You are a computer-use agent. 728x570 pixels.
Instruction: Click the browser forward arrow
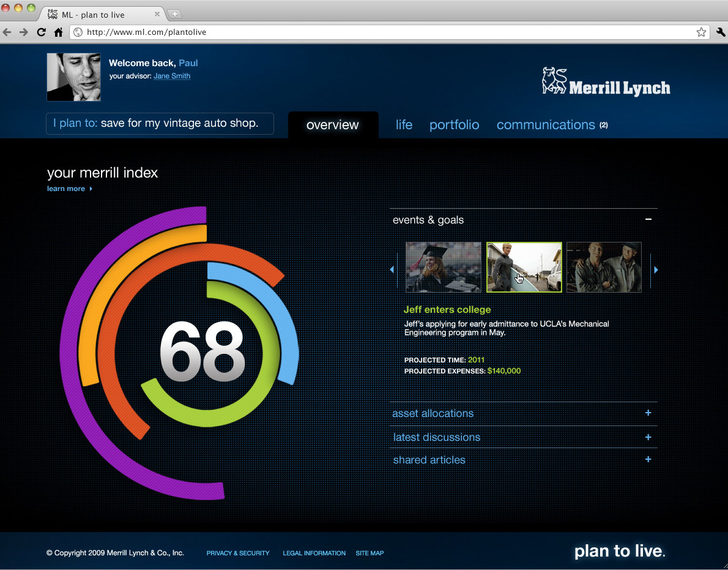click(x=24, y=32)
